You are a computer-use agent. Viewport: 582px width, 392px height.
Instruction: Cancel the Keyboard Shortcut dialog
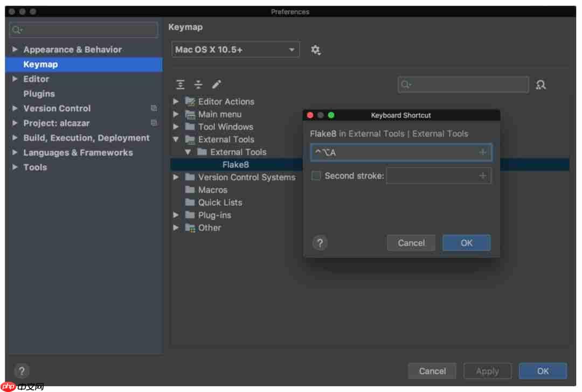pyautogui.click(x=411, y=242)
